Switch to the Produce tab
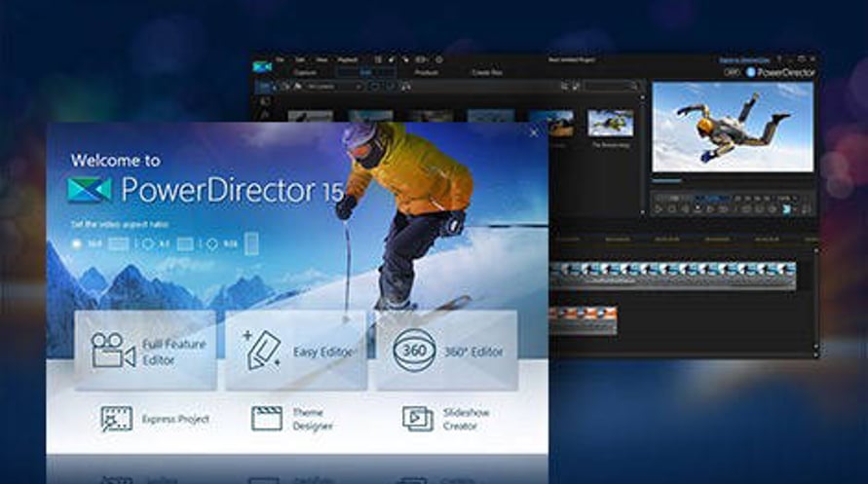This screenshot has height=484, width=868. pyautogui.click(x=427, y=72)
